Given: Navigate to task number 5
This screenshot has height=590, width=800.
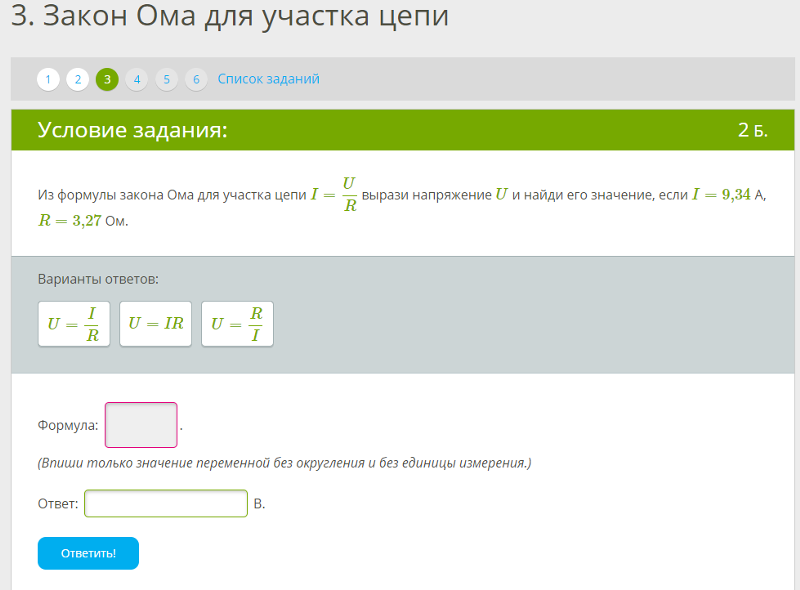Looking at the screenshot, I should [167, 79].
